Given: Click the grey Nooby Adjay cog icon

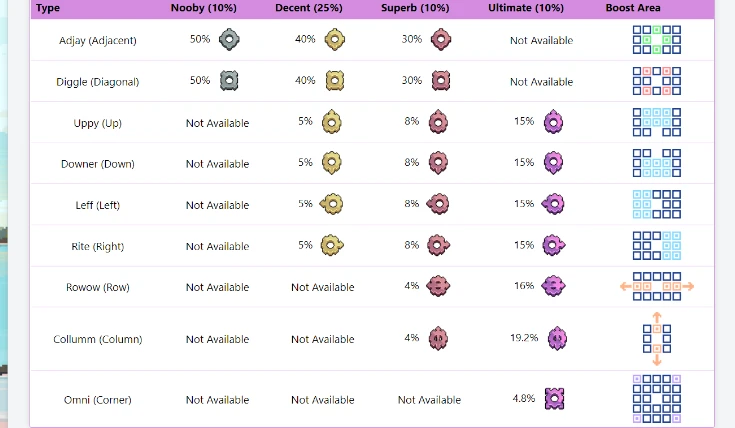Looking at the screenshot, I should (x=229, y=40).
